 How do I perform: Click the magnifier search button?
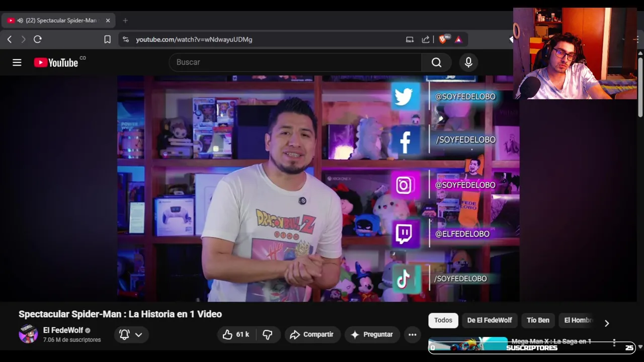(436, 62)
